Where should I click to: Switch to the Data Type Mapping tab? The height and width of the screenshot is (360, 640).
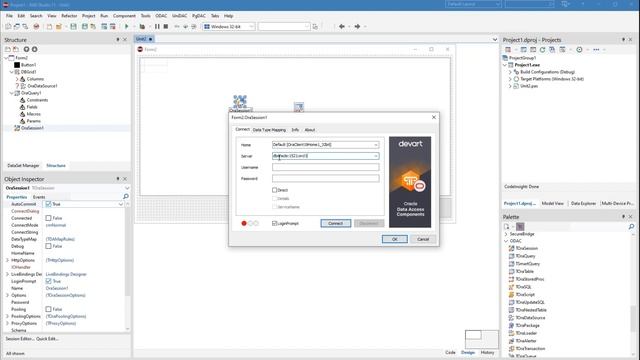pyautogui.click(x=269, y=130)
